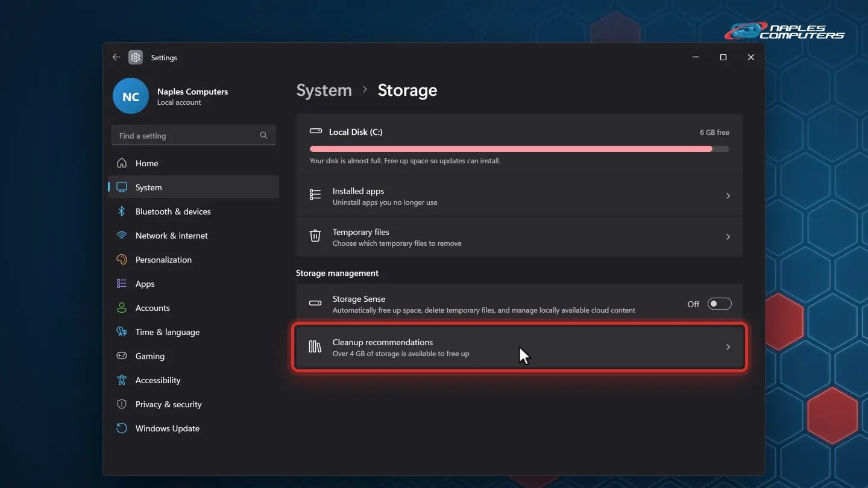Click 'Choose which temporary files to remove' text
The image size is (868, 488).
tap(397, 243)
